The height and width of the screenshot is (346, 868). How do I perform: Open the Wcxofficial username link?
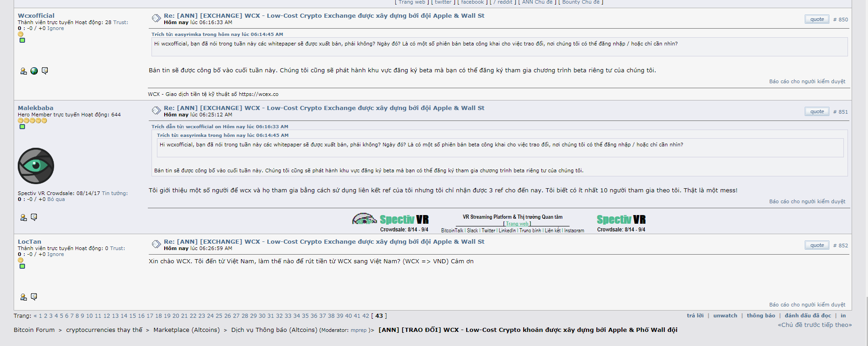click(x=36, y=15)
